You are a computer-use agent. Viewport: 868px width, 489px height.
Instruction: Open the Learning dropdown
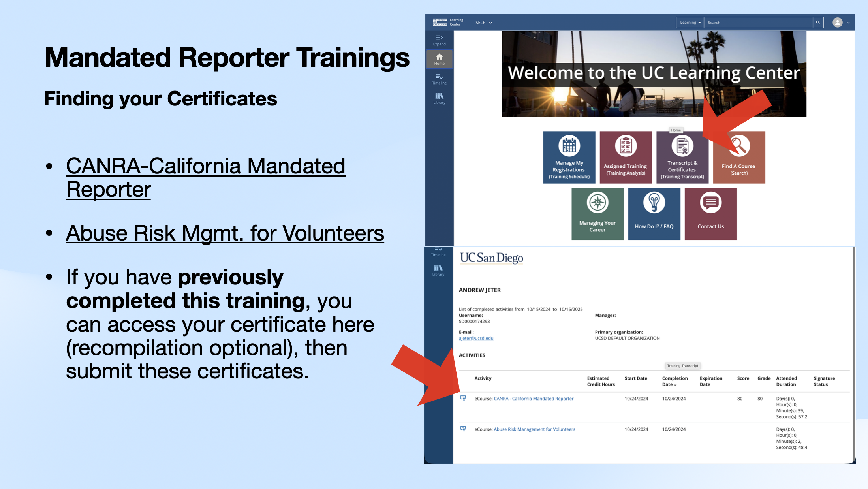[x=690, y=22]
